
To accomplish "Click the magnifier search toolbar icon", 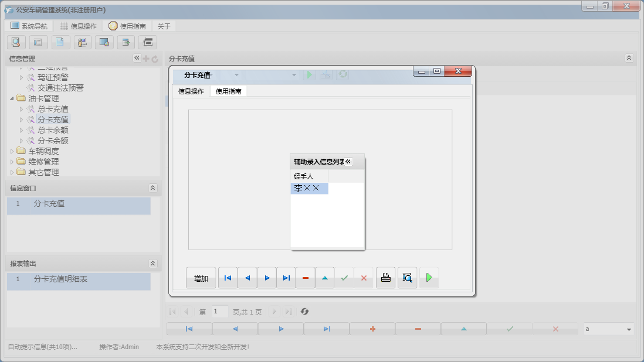I will point(16,42).
